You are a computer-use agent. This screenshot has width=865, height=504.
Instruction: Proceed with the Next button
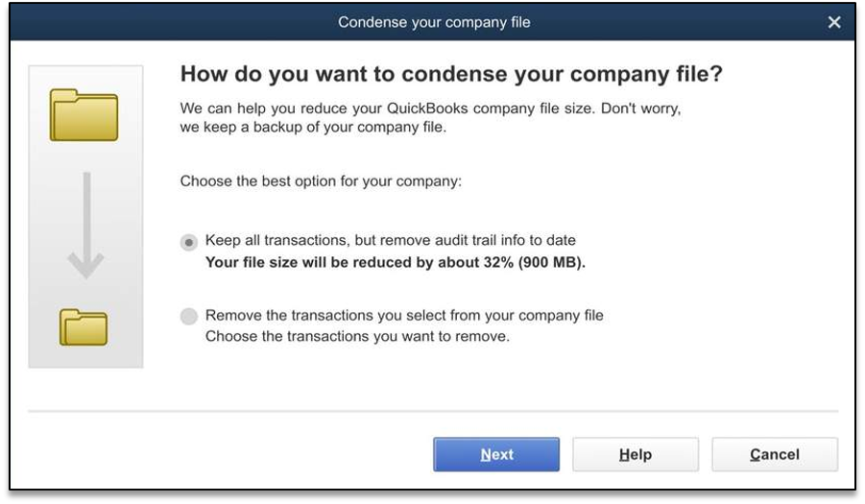[x=496, y=454]
